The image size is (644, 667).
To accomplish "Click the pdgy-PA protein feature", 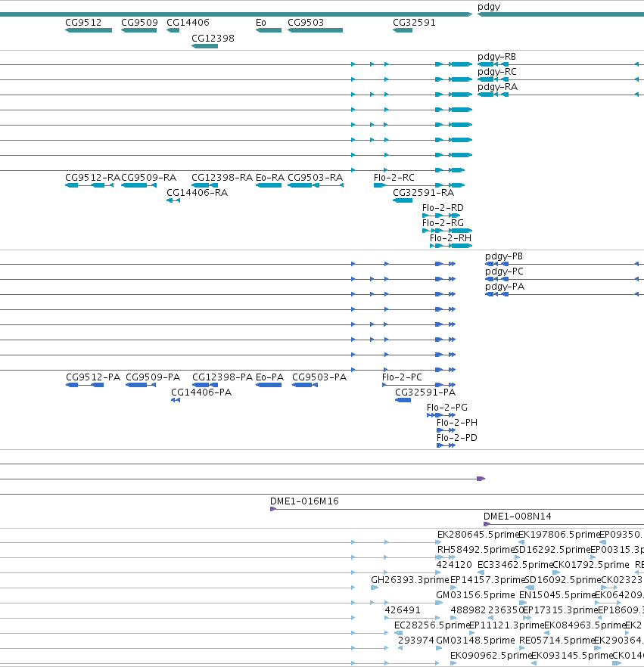I will pyautogui.click(x=565, y=294).
